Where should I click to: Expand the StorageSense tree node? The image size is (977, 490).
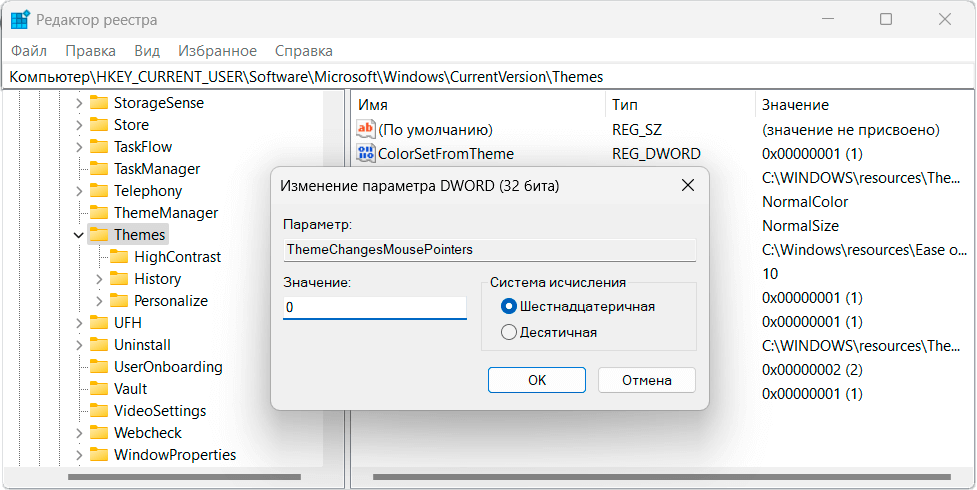coord(79,103)
